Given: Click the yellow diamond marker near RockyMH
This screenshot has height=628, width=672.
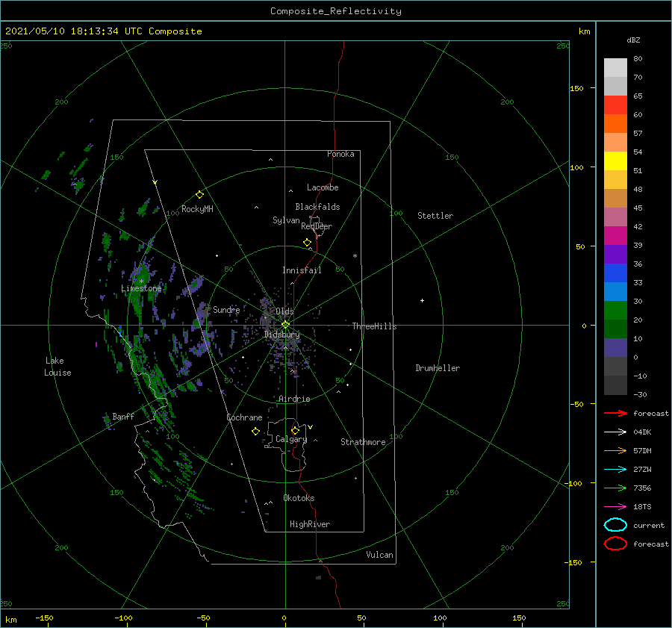Looking at the screenshot, I should [x=199, y=195].
